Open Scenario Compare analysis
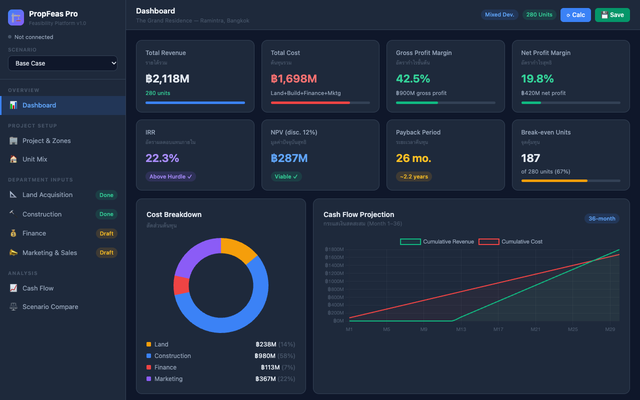This screenshot has height=400, width=640. pyautogui.click(x=63, y=307)
